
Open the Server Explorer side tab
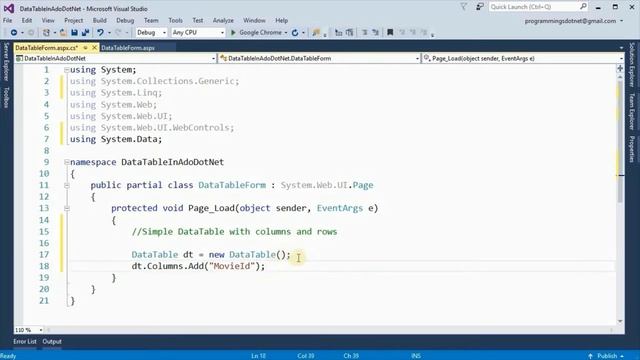pos(6,62)
